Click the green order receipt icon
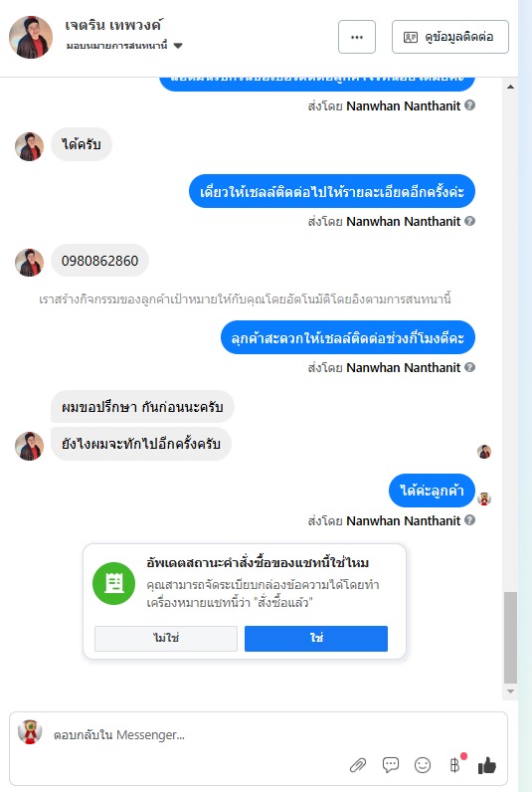 click(113, 583)
